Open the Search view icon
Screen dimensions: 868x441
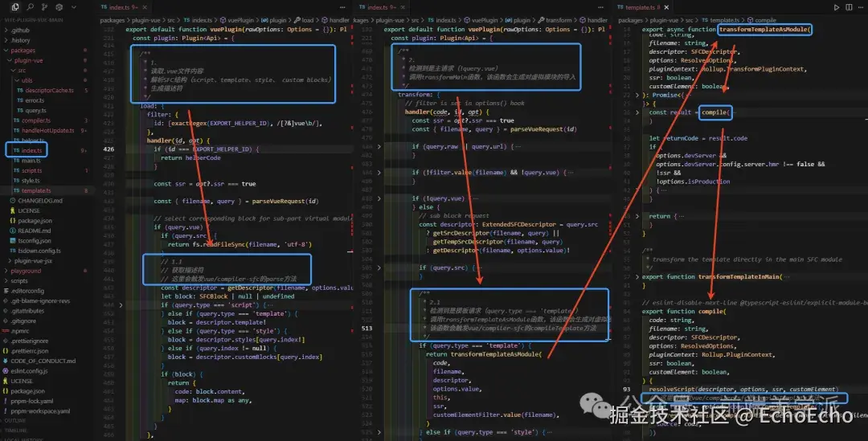[x=30, y=7]
